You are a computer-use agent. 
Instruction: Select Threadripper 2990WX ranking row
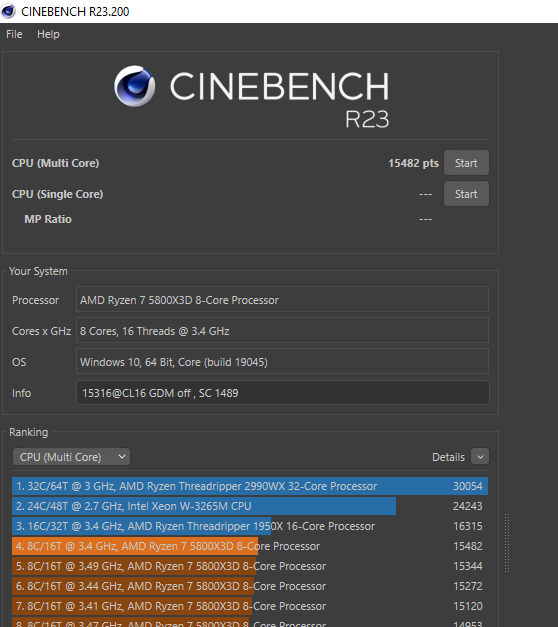click(x=250, y=486)
